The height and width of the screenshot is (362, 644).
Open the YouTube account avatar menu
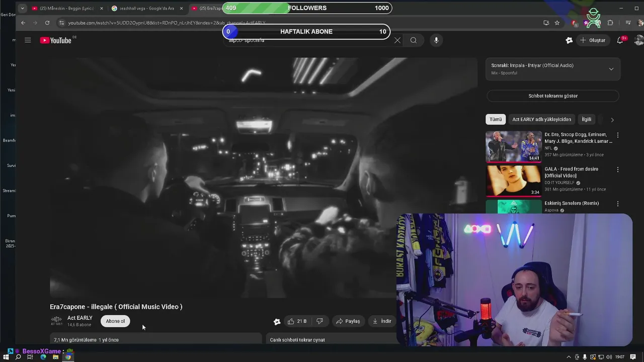(639, 40)
